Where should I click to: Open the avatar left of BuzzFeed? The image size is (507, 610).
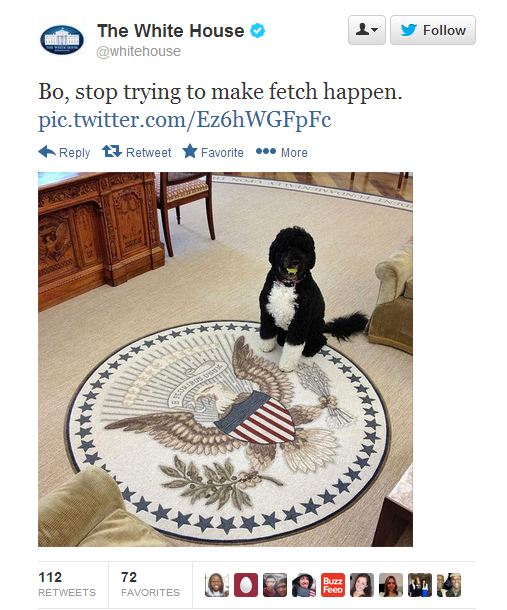pyautogui.click(x=304, y=585)
